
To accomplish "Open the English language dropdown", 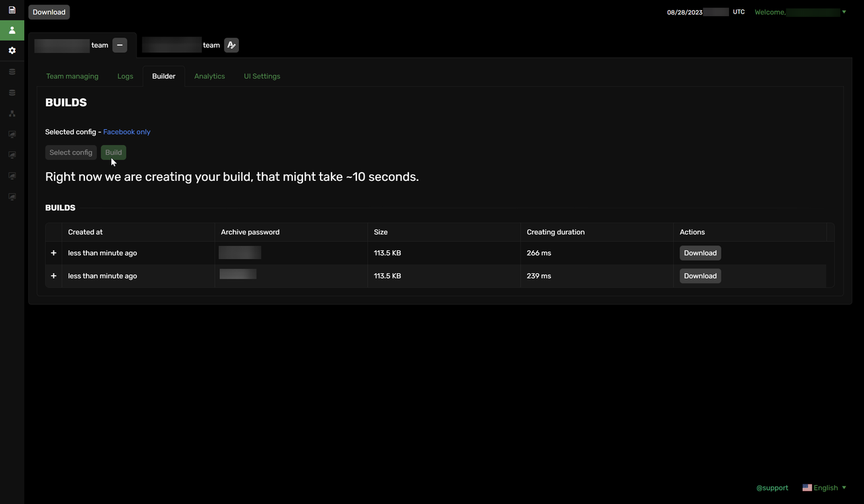I will [825, 488].
